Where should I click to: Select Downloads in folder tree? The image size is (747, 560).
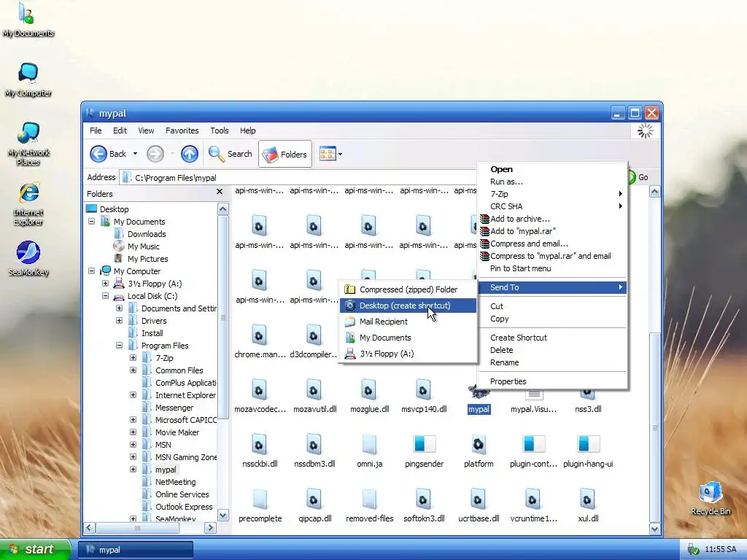[147, 234]
